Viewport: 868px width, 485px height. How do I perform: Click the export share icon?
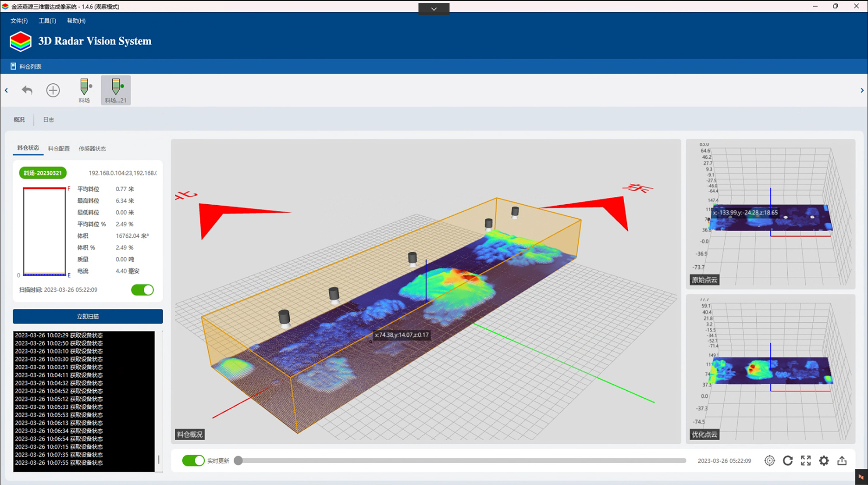click(842, 460)
